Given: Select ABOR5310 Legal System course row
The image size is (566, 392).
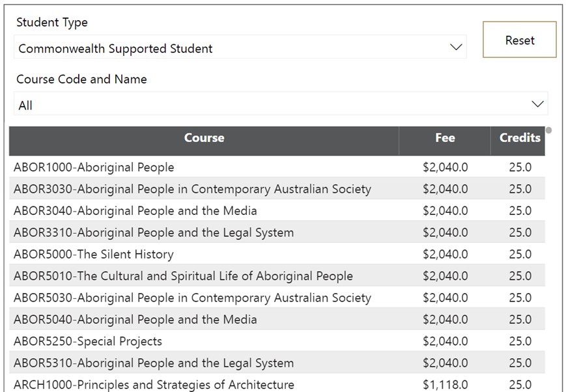Looking at the screenshot, I should (x=277, y=363).
